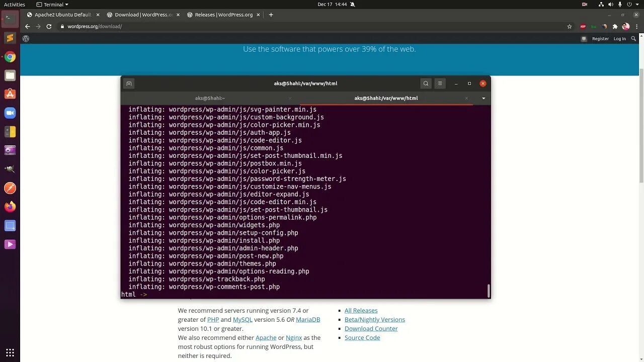Open the Download Counter link

[371, 329]
